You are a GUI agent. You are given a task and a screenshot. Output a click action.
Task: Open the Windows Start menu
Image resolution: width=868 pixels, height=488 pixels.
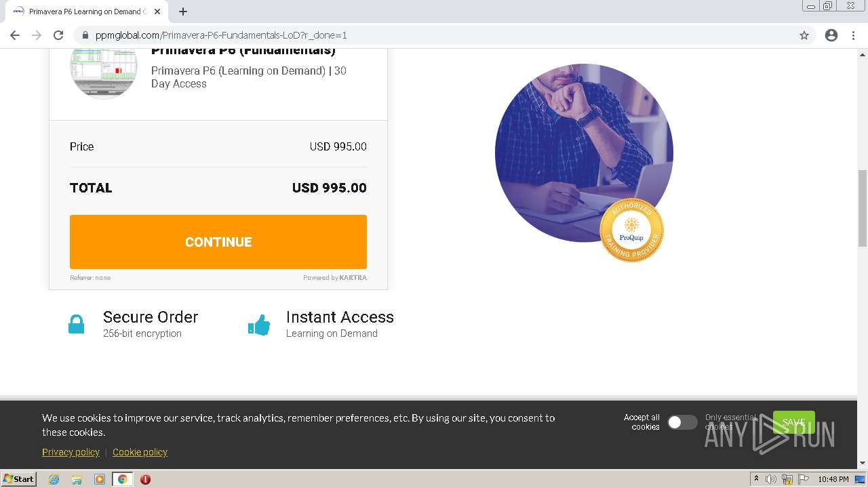[19, 479]
